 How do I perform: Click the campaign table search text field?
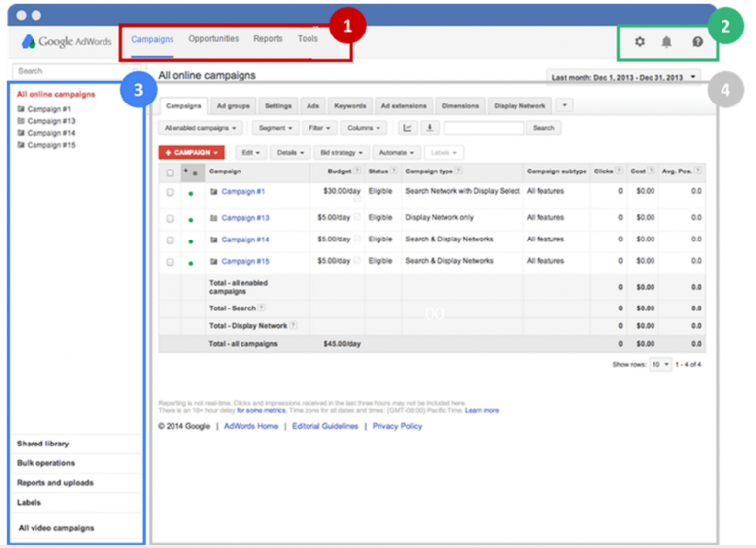coord(484,128)
